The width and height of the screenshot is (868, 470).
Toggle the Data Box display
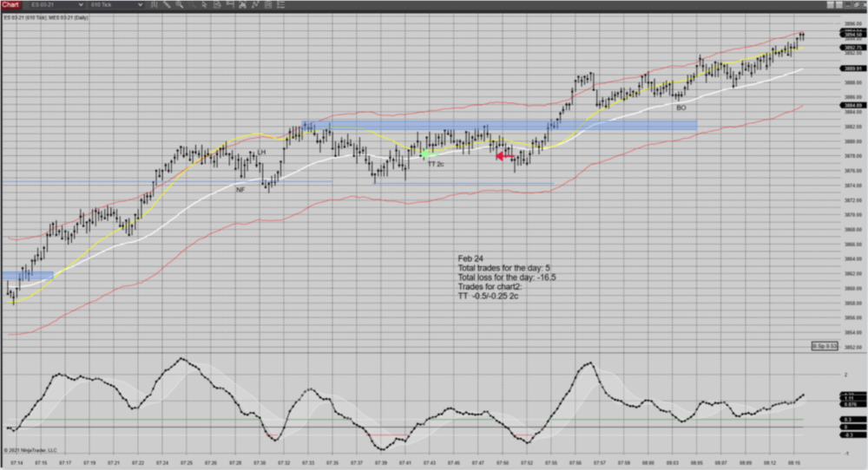pyautogui.click(x=280, y=4)
